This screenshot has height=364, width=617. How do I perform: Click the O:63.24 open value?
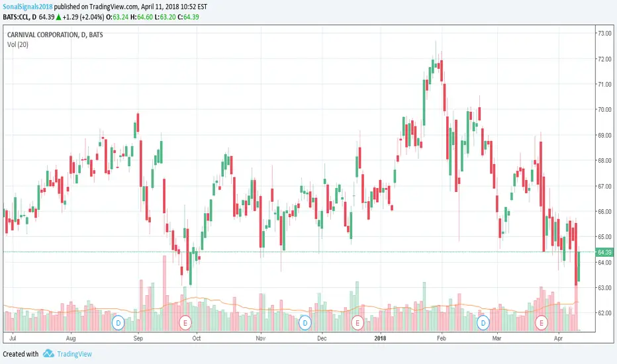[x=118, y=17]
